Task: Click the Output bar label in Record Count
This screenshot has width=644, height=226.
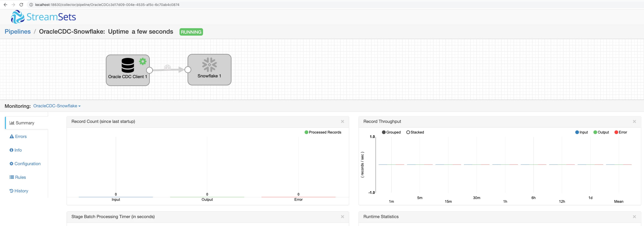Action: pos(207,199)
